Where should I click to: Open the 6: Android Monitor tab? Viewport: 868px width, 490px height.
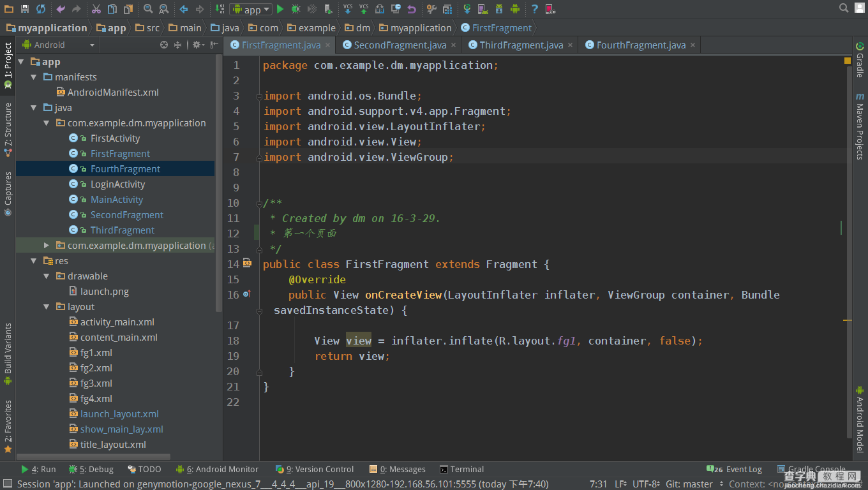[217, 469]
